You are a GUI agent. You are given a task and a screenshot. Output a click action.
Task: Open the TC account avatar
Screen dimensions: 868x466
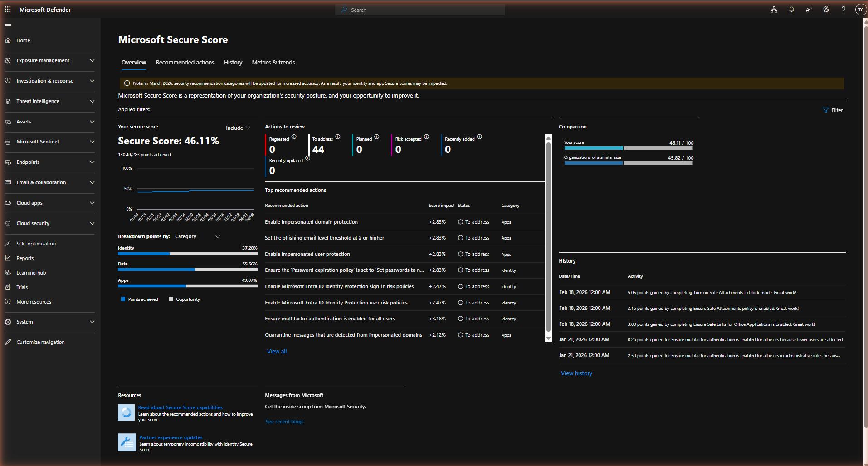(x=861, y=10)
